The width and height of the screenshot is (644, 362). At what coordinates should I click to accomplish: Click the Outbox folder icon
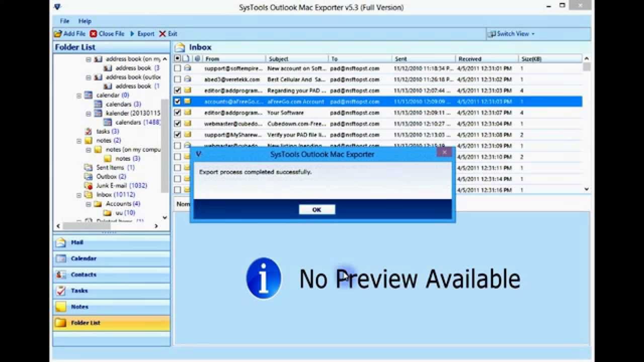click(x=89, y=176)
